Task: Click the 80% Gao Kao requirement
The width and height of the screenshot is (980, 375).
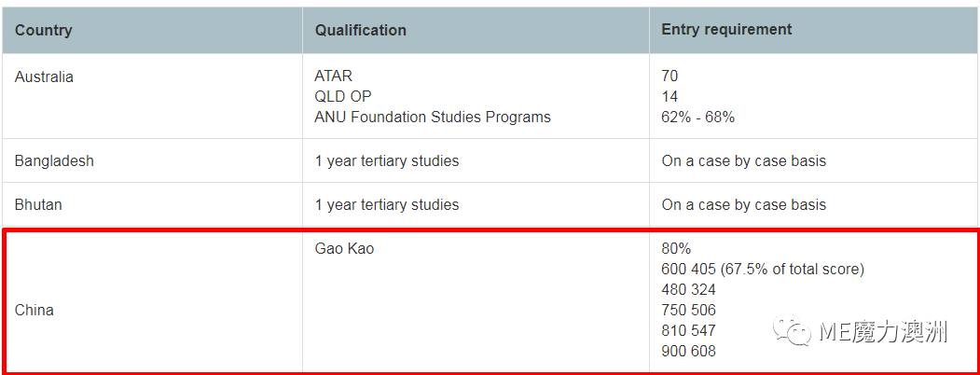Action: click(676, 248)
